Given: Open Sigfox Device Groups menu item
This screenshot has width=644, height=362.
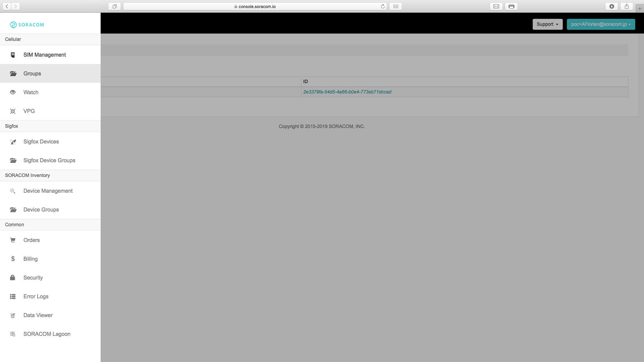Looking at the screenshot, I should tap(49, 160).
